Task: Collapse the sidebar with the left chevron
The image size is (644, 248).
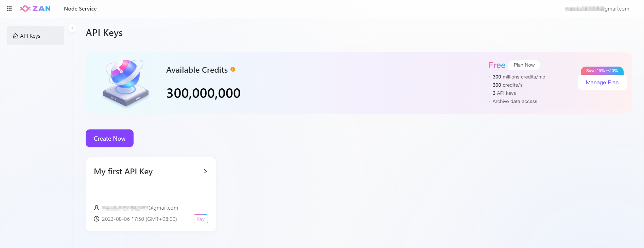Action: pyautogui.click(x=72, y=28)
